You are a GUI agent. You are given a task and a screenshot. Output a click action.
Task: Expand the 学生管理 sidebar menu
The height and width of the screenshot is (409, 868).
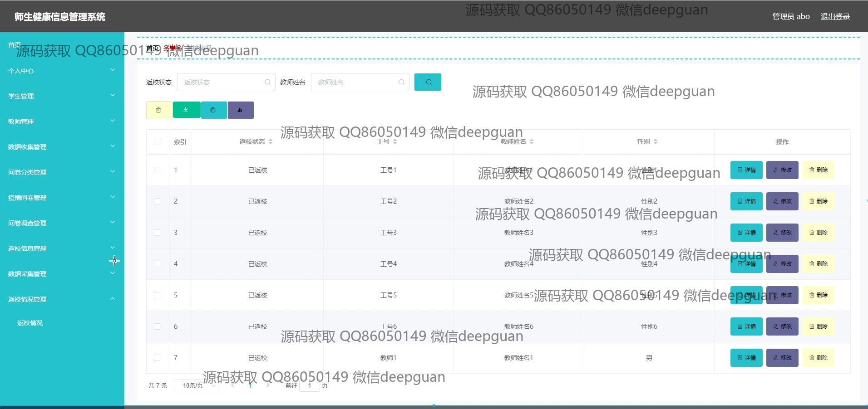coord(62,96)
